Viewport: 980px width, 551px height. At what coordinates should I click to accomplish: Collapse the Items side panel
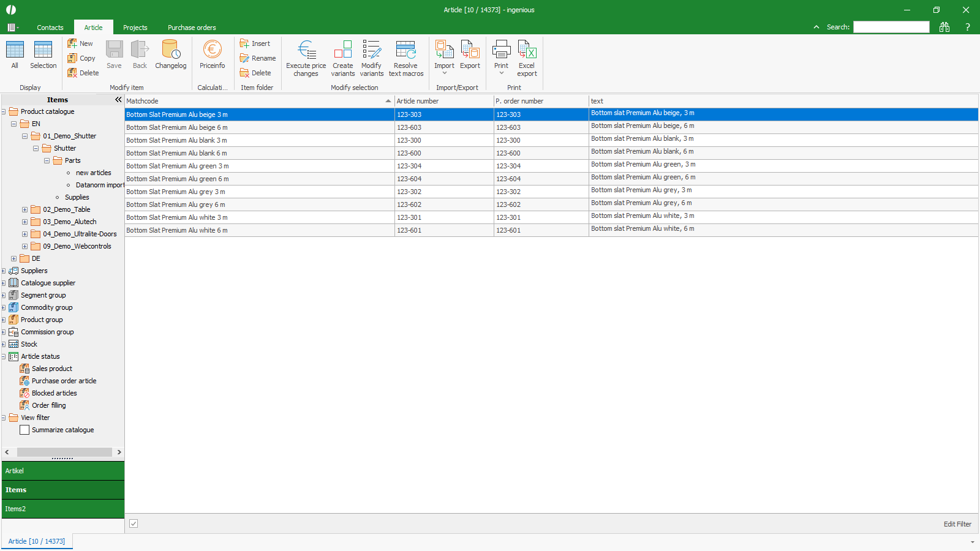coord(118,100)
